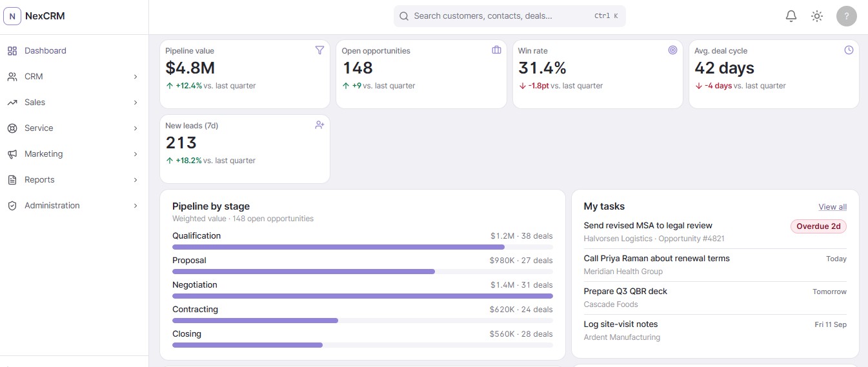The width and height of the screenshot is (868, 367).
Task: Click the 148 open opportunities figure
Action: coord(358,68)
